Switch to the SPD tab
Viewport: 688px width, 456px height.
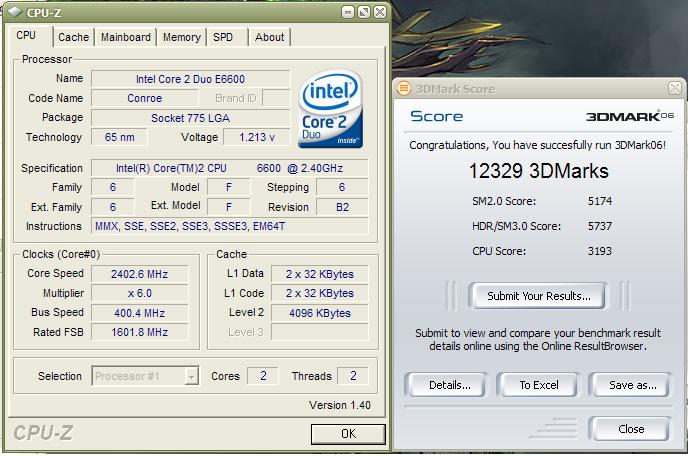[x=223, y=37]
